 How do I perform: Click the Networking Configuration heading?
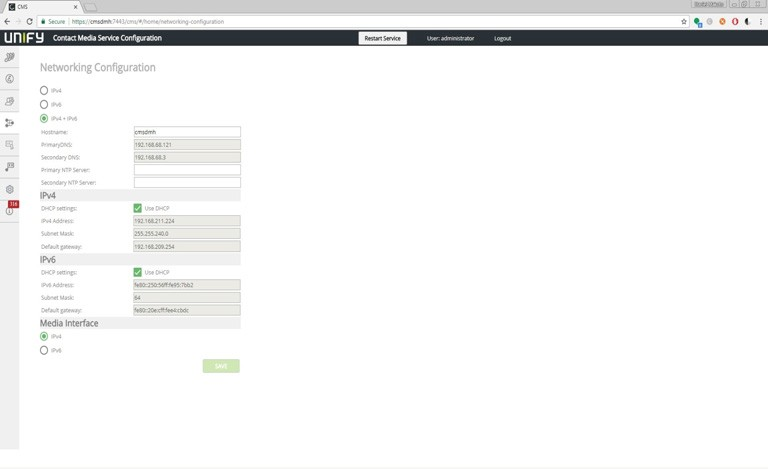[97, 68]
